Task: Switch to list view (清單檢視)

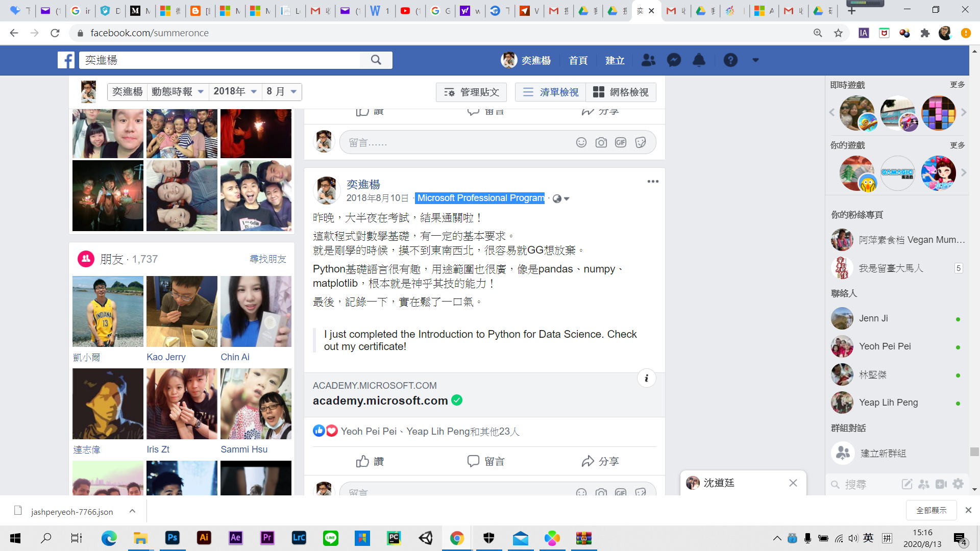Action: [551, 92]
